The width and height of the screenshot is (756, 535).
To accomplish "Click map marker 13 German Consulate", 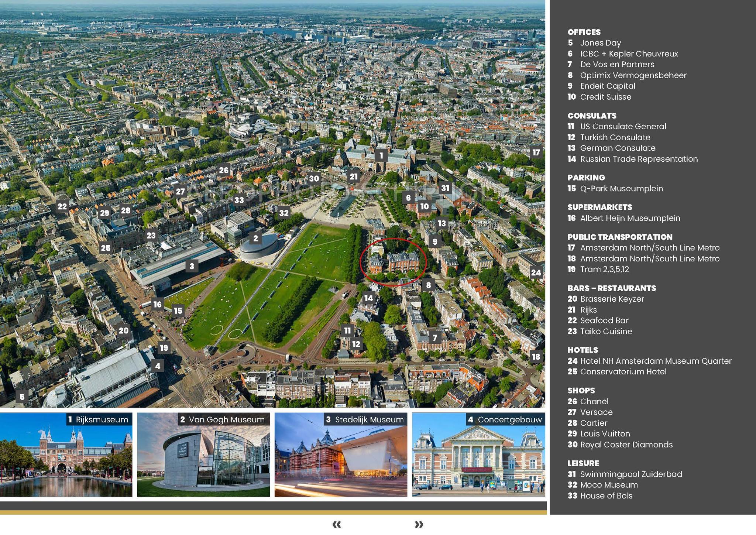I will (x=442, y=223).
